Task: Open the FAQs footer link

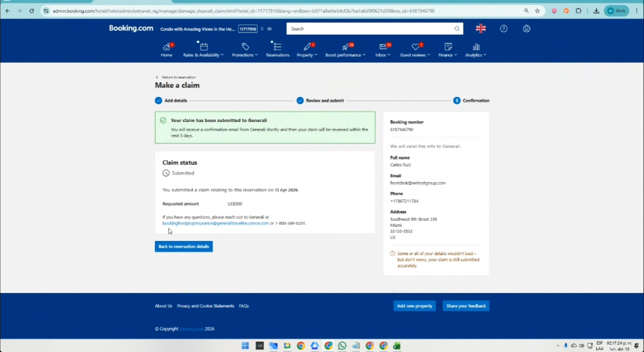Action: 244,306
